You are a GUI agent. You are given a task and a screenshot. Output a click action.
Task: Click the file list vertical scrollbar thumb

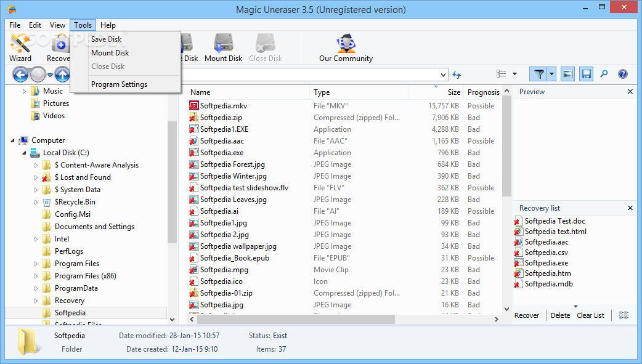(506, 147)
